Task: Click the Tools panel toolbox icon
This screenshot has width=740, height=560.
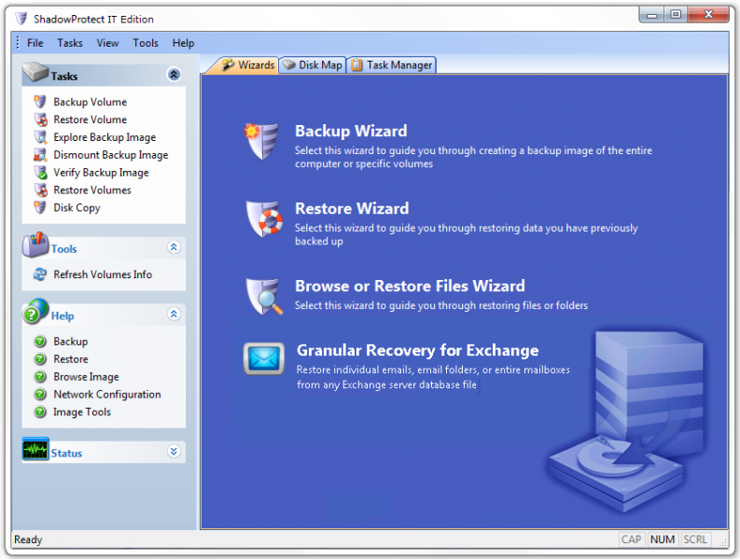Action: (x=35, y=245)
